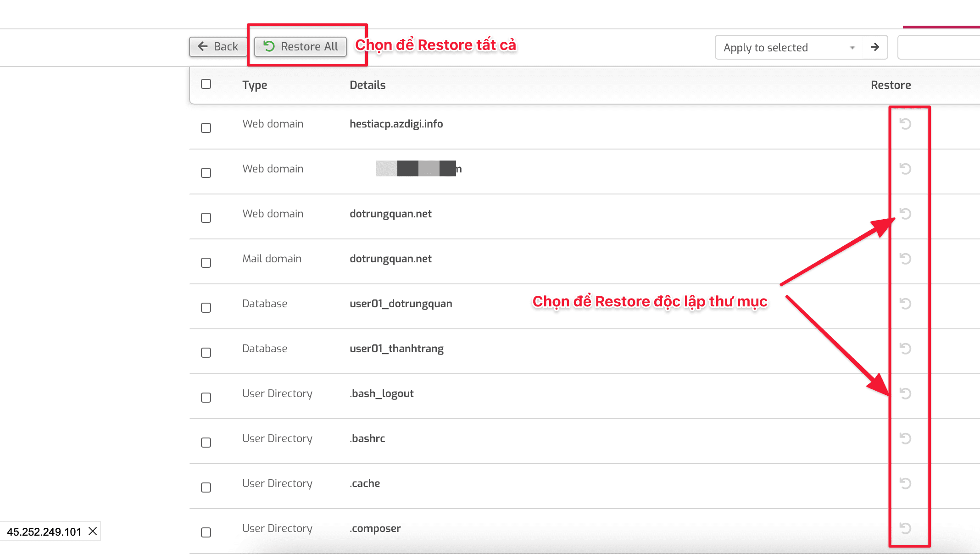Click the Restore All button
Image resolution: width=980 pixels, height=554 pixels.
(x=300, y=46)
